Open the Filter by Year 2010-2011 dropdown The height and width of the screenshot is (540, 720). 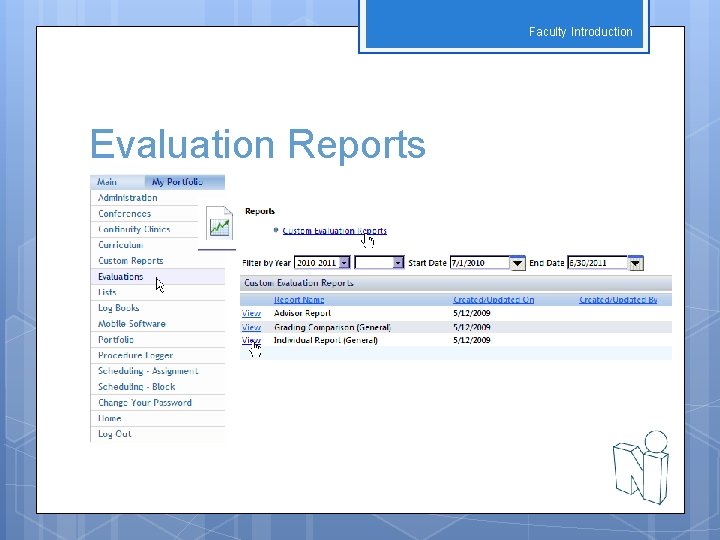pos(322,263)
